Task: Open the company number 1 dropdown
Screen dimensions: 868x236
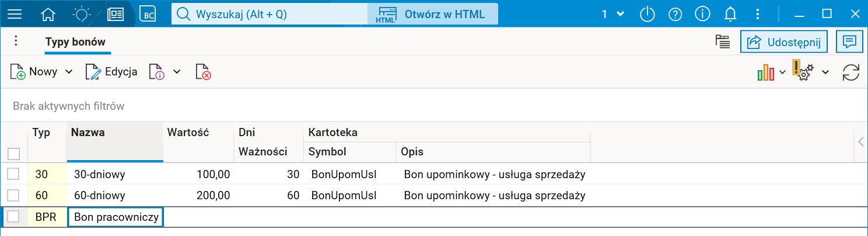Action: tap(612, 14)
